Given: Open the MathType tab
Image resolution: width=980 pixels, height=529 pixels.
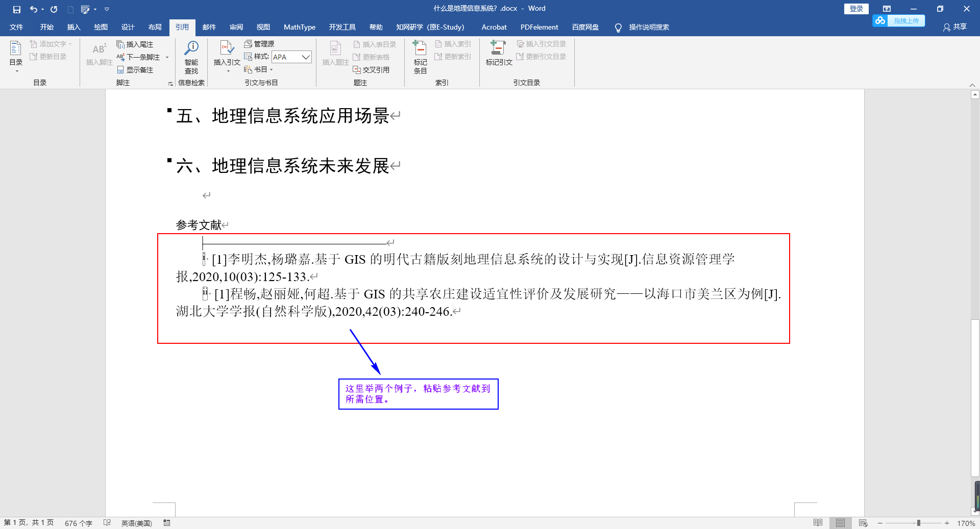Looking at the screenshot, I should [299, 27].
